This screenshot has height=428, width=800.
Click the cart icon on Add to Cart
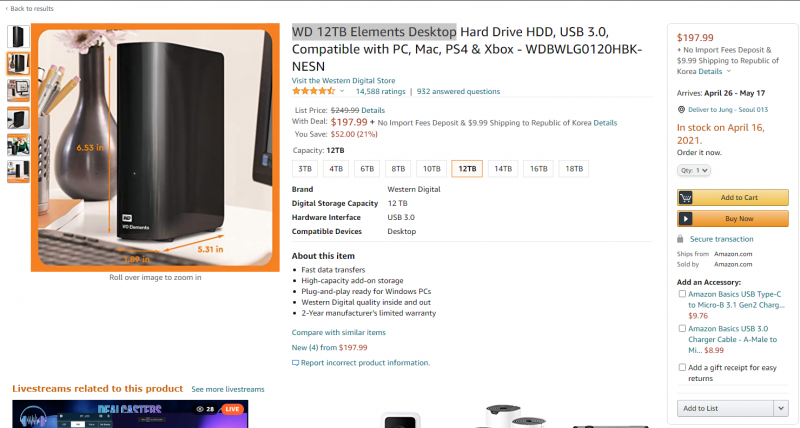click(686, 197)
